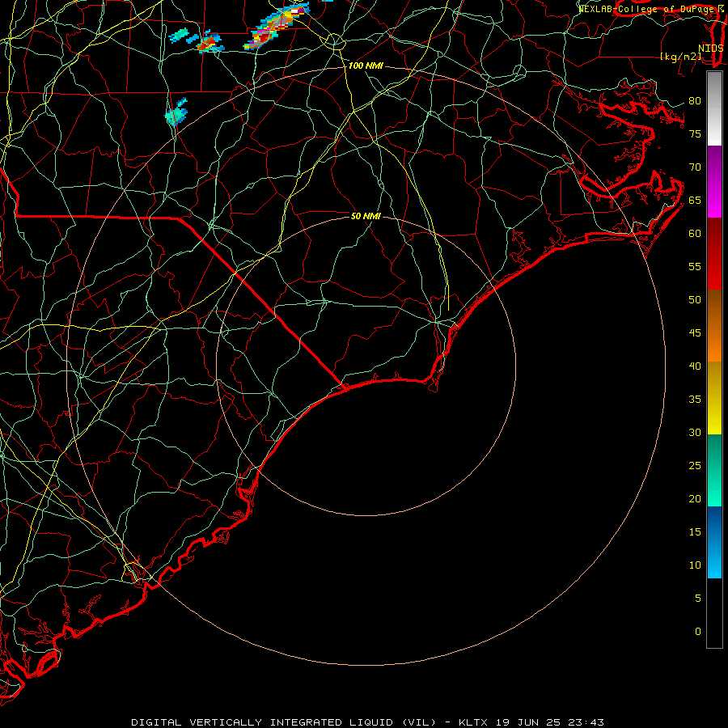Pick the yellow segment of the color bar
Screen dimensions: 728x728
(714, 398)
